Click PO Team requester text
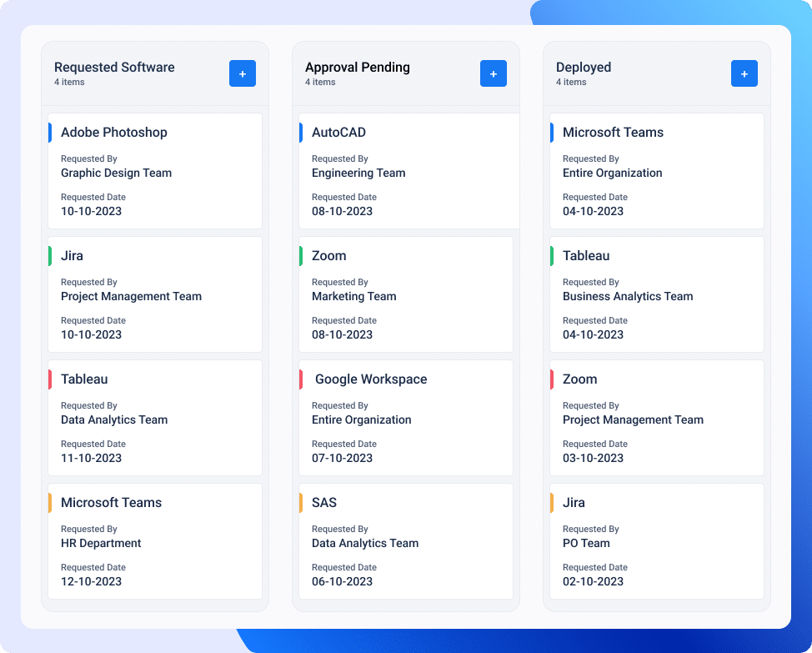Image resolution: width=812 pixels, height=653 pixels. tap(586, 543)
